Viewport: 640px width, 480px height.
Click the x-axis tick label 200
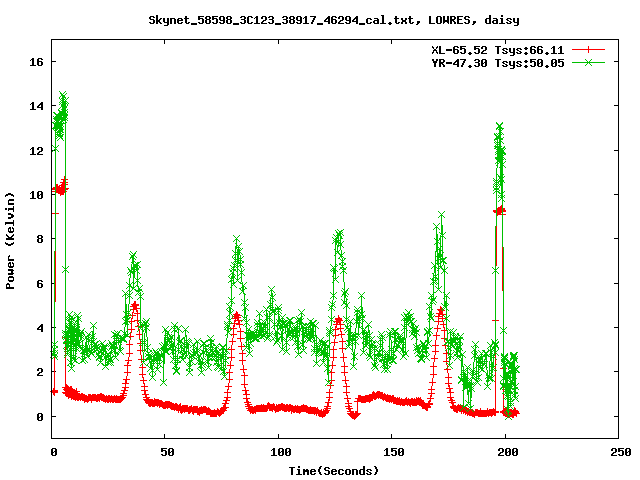pos(507,452)
